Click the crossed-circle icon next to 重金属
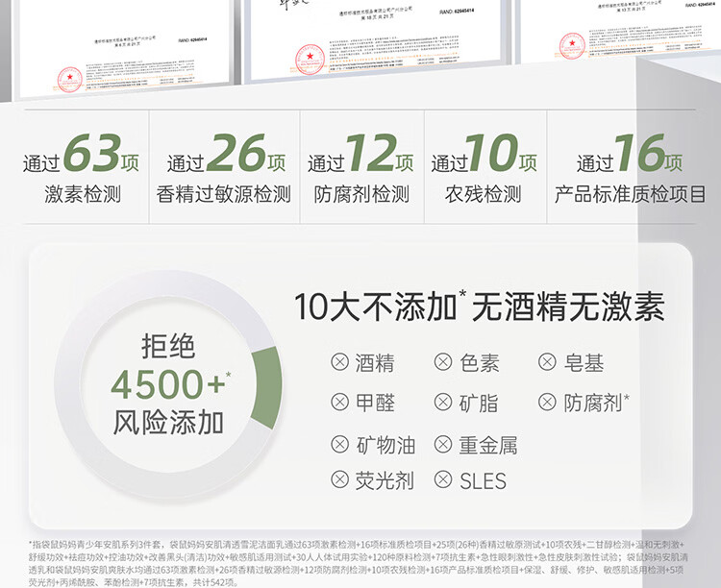This screenshot has height=588, width=721. (x=443, y=443)
